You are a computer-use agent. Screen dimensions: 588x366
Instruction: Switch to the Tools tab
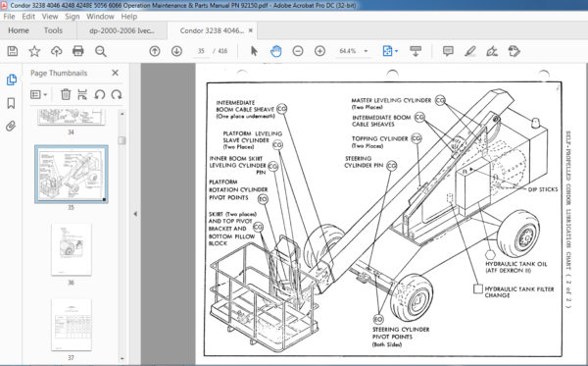coord(53,30)
